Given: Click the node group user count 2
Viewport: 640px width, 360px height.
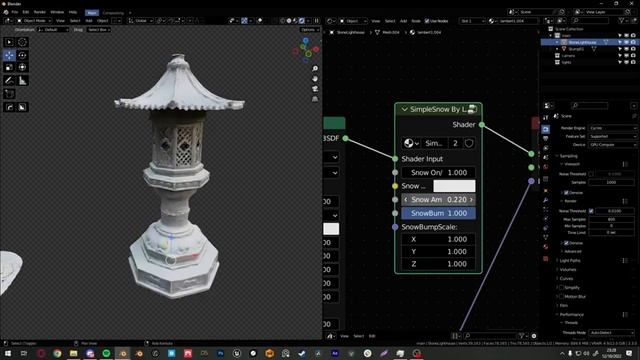Looking at the screenshot, I should [x=455, y=143].
